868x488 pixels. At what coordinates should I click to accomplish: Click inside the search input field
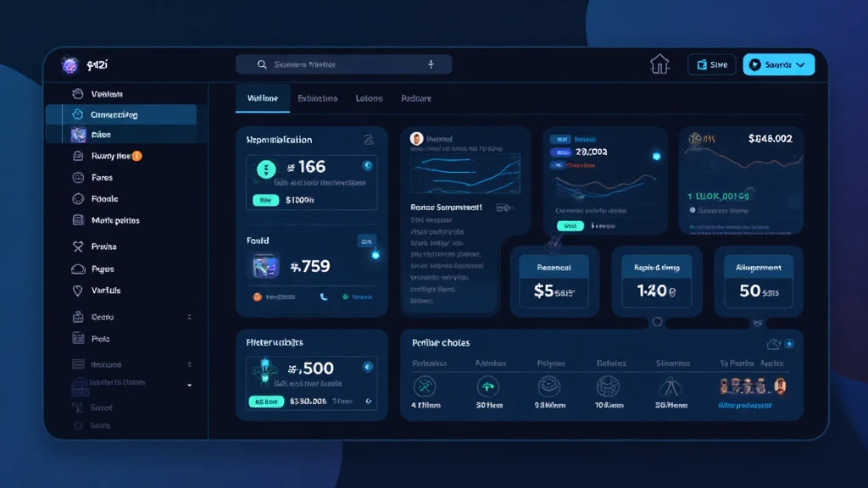point(344,64)
